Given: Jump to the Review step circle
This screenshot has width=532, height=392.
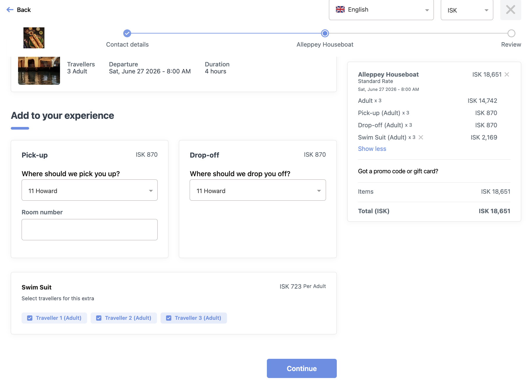Looking at the screenshot, I should 511,33.
